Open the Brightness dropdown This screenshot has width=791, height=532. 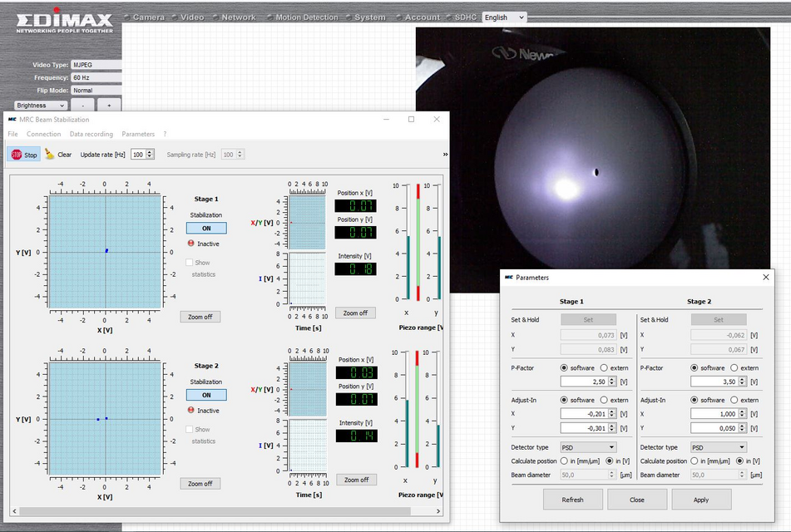[41, 106]
